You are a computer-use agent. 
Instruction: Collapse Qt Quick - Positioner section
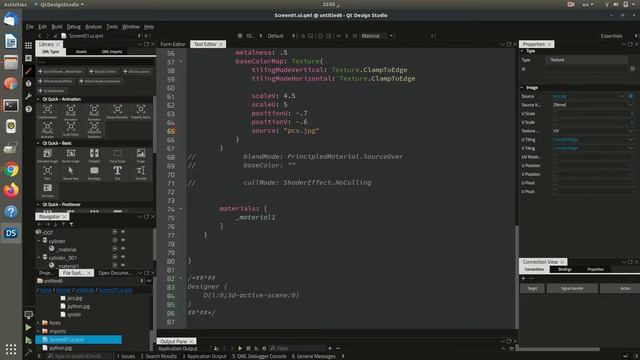coord(38,204)
